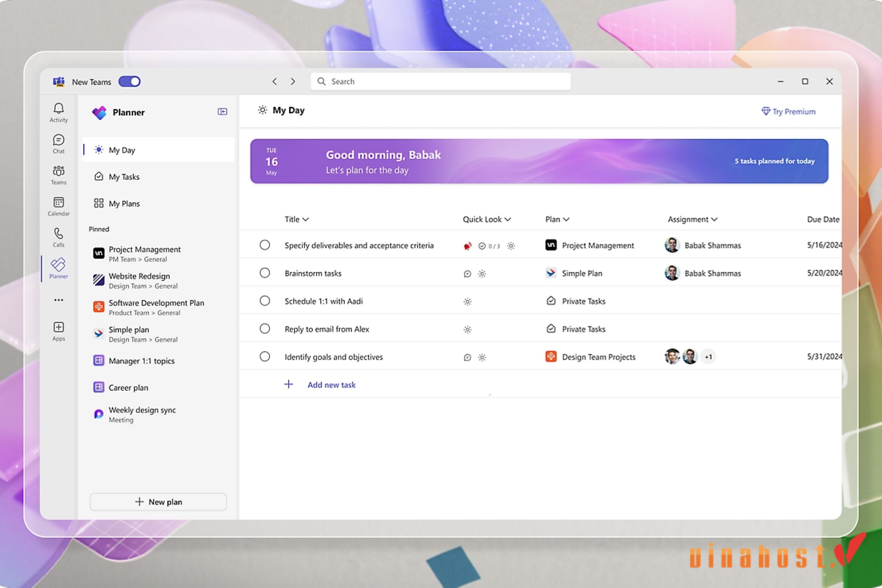882x588 pixels.
Task: Collapse the Planner navigation pane icon
Action: pos(222,112)
